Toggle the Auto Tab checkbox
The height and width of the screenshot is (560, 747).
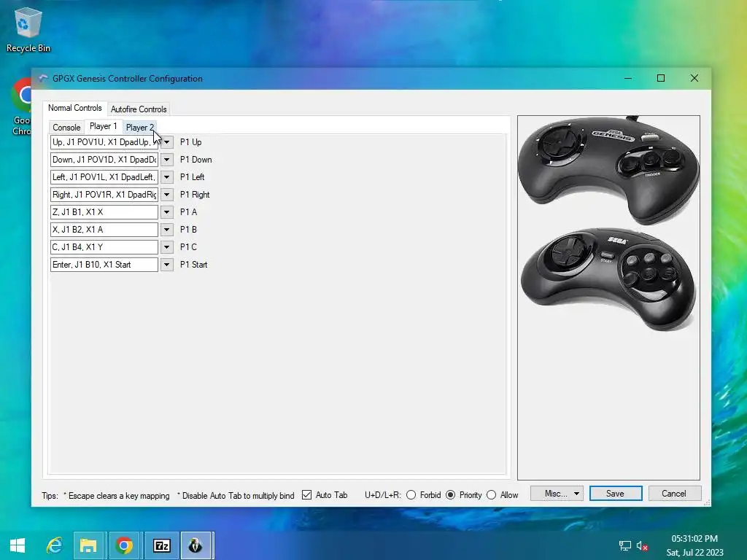pyautogui.click(x=307, y=495)
